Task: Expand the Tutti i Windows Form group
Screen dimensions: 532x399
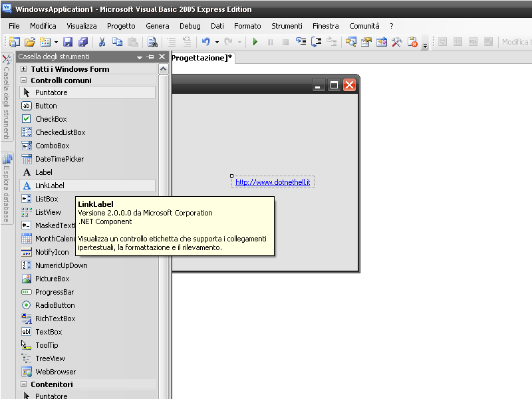Action: coord(23,69)
